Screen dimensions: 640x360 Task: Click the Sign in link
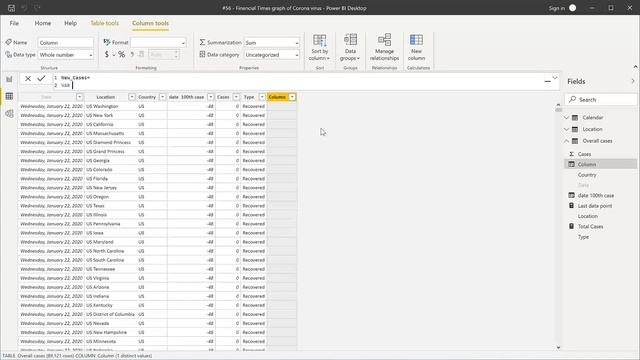[x=557, y=8]
